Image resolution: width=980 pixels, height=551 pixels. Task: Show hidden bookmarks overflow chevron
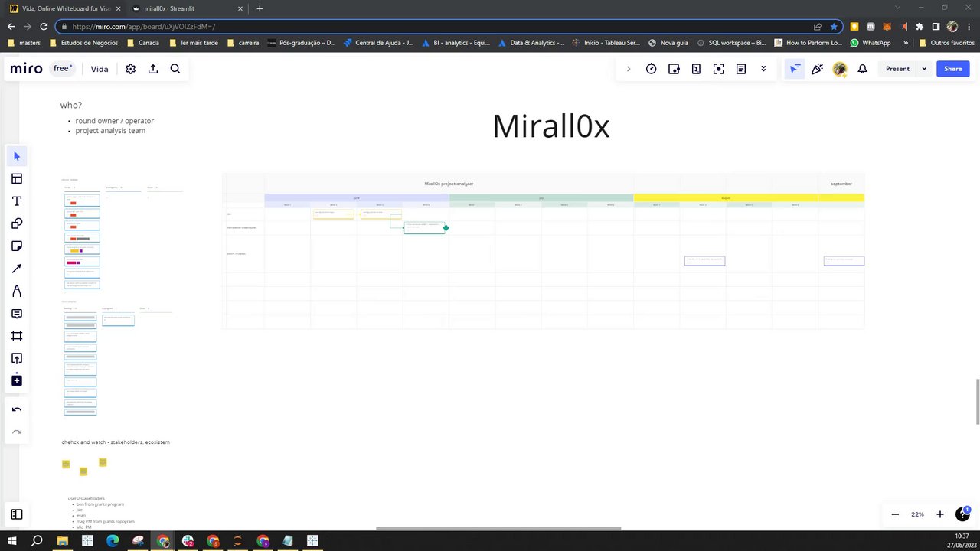pos(906,43)
